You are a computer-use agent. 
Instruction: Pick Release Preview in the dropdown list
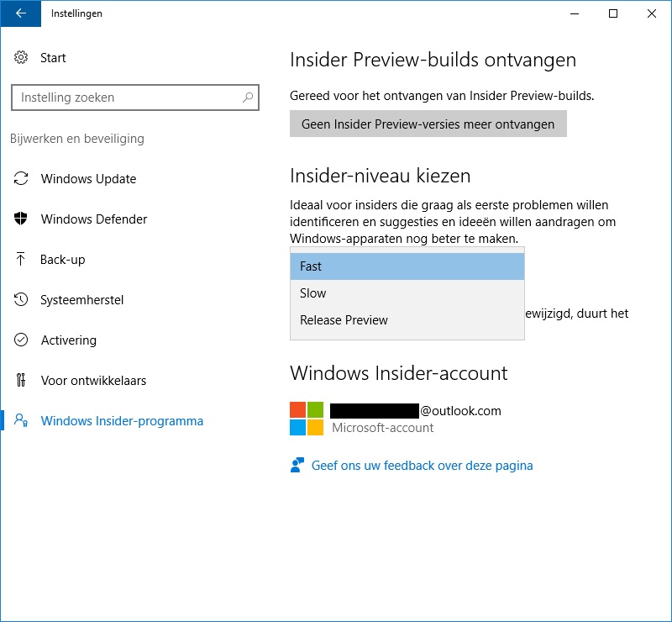click(407, 320)
